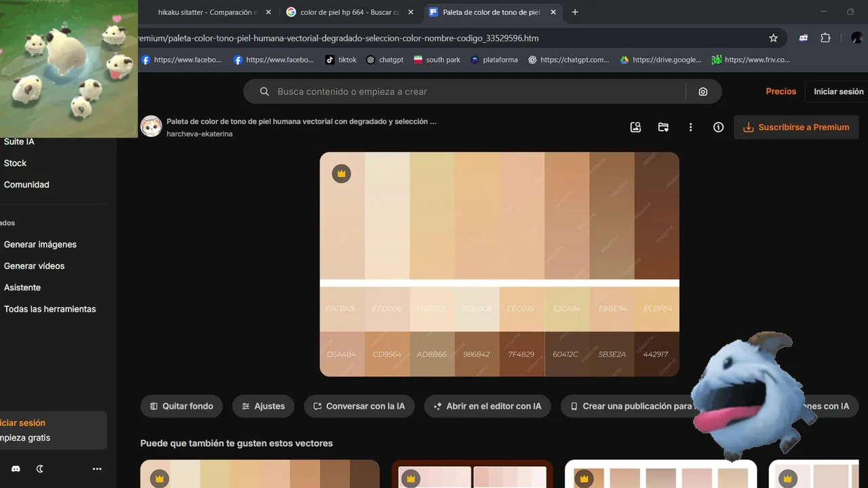Open Suite IA in the sidebar
This screenshot has width=868, height=488.
[19, 142]
